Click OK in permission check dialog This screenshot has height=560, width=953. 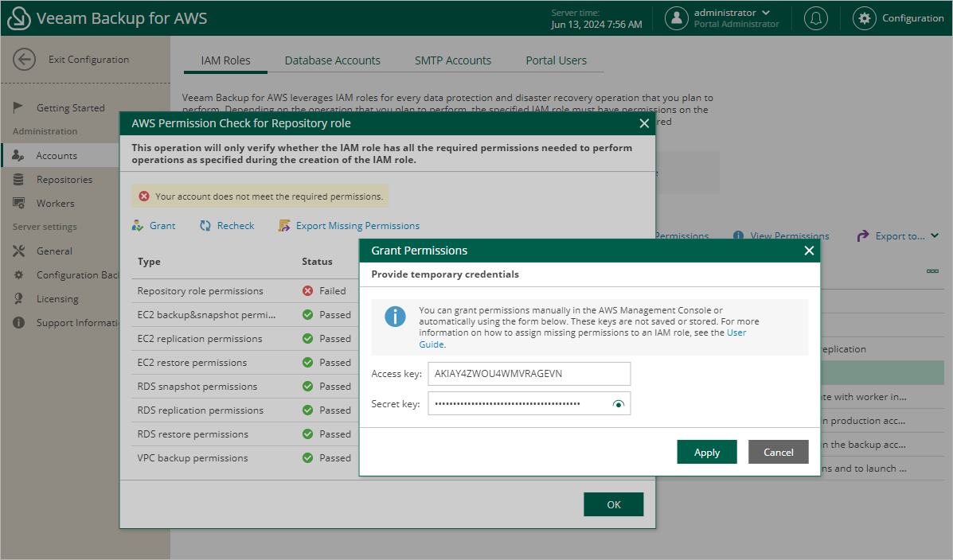(x=614, y=504)
